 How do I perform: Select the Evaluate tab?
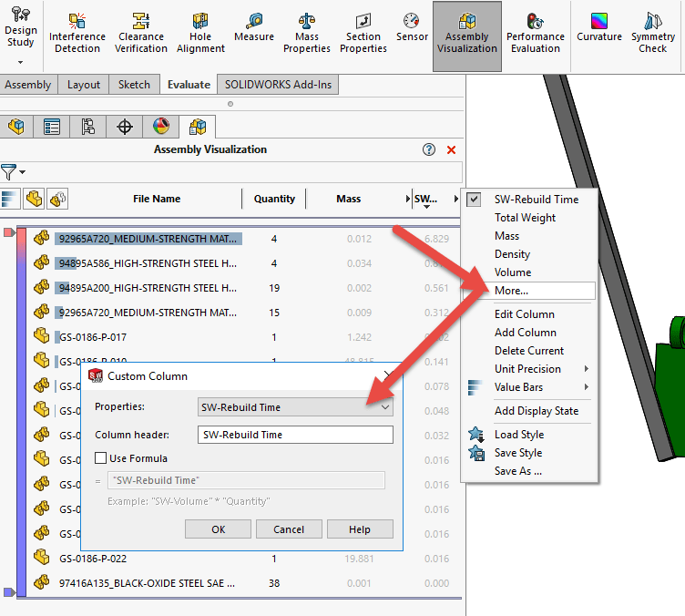click(189, 85)
